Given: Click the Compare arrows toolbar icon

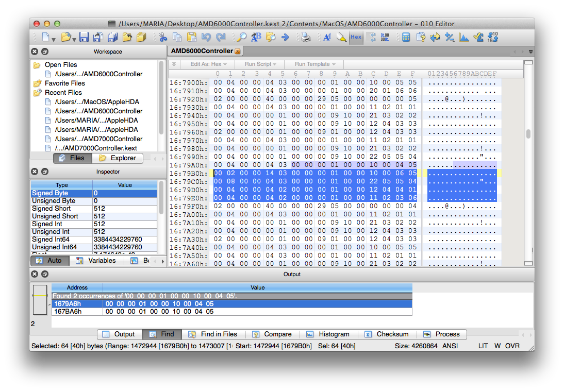Looking at the screenshot, I should pos(435,37).
